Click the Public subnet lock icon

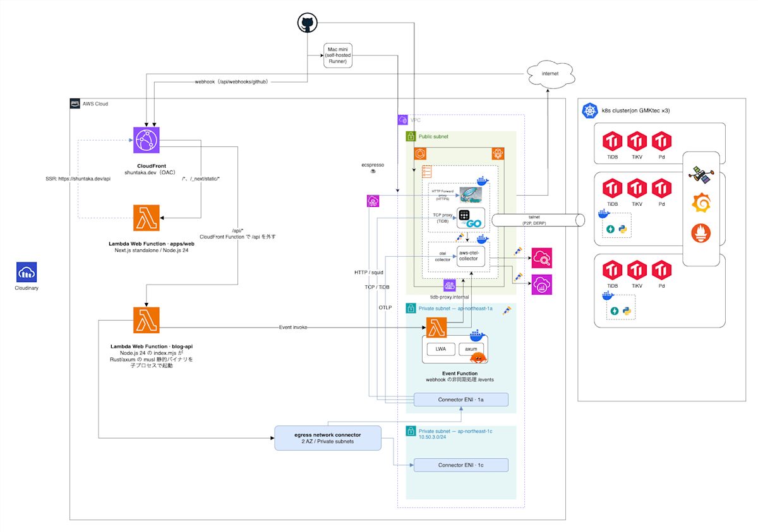411,136
